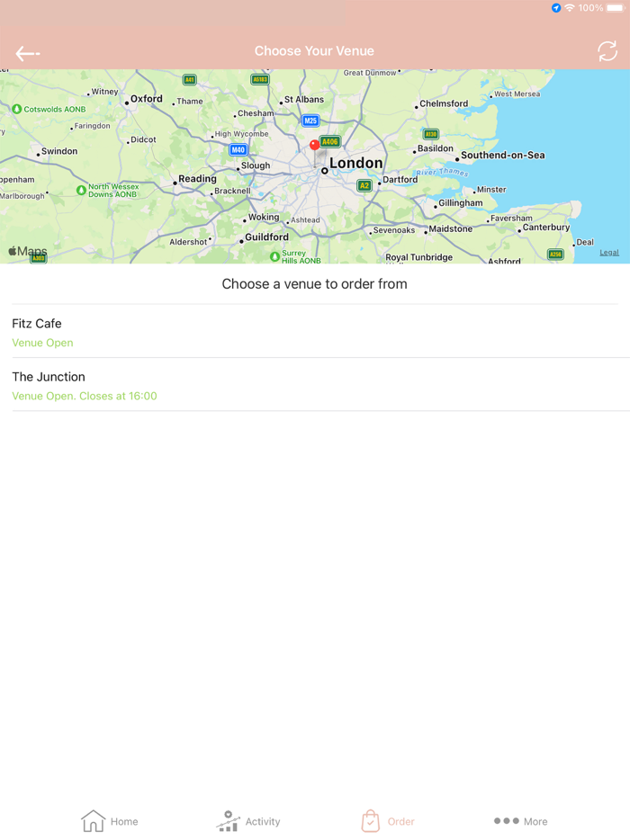Screen dimensions: 630x840
Task: Tap the back arrow in the header
Action: pyautogui.click(x=27, y=53)
